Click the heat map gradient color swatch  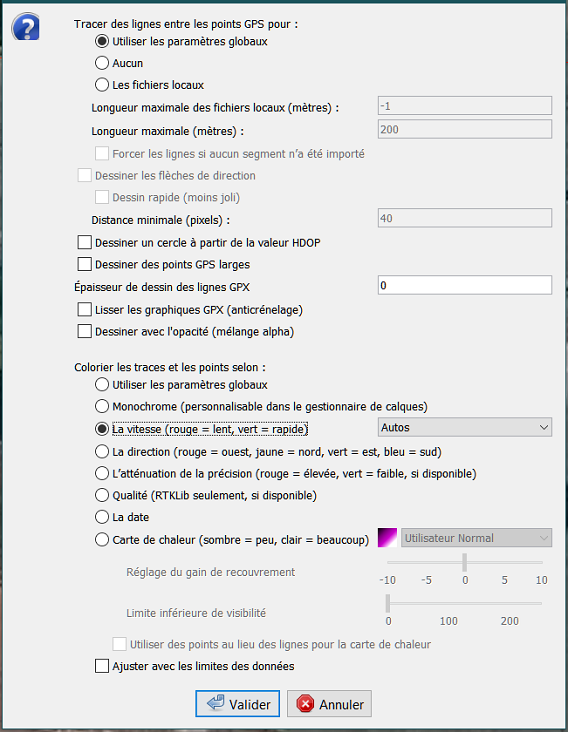[x=387, y=538]
